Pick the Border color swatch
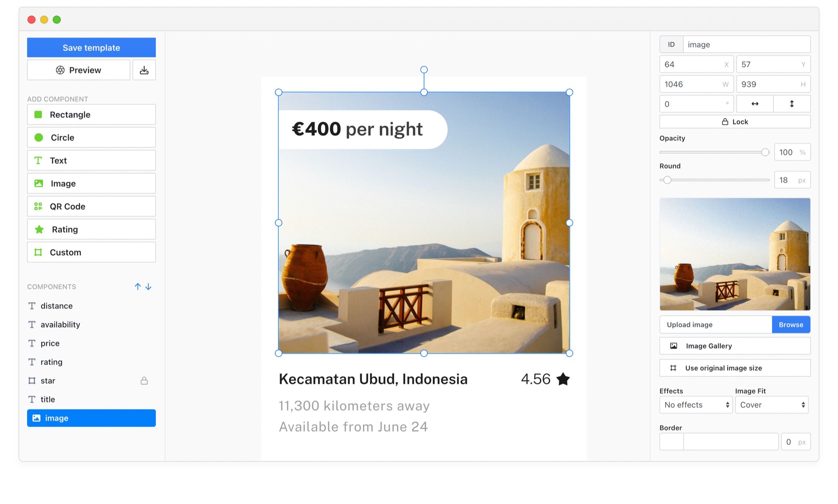Viewport: 838px width, 504px height. coord(671,441)
